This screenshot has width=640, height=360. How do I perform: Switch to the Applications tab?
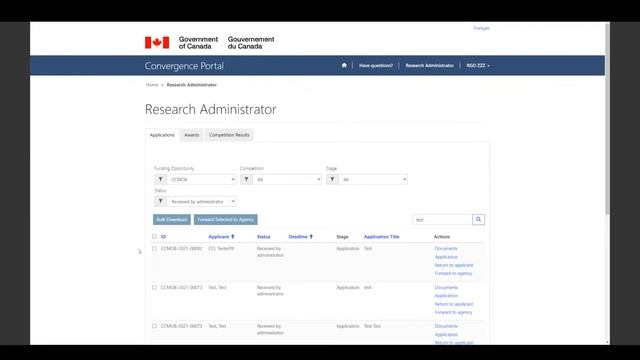pyautogui.click(x=162, y=135)
